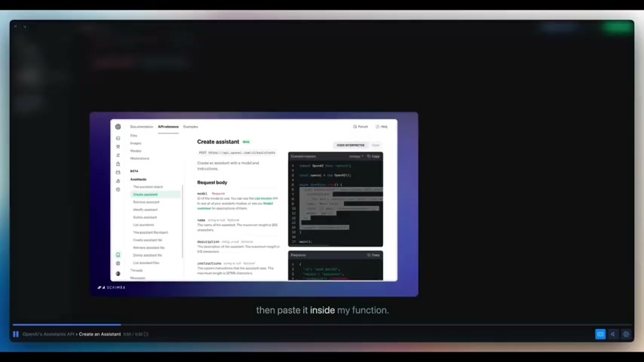
Task: Open the player settings gear icon
Action: click(626, 334)
